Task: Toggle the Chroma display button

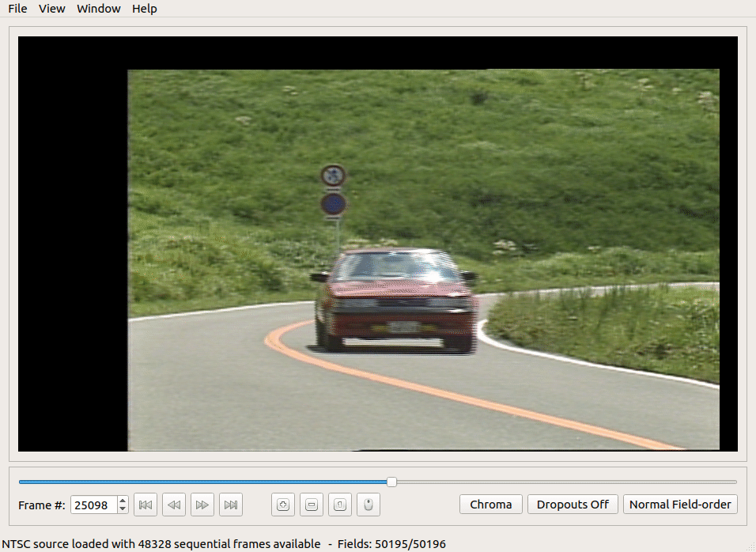Action: coord(490,505)
